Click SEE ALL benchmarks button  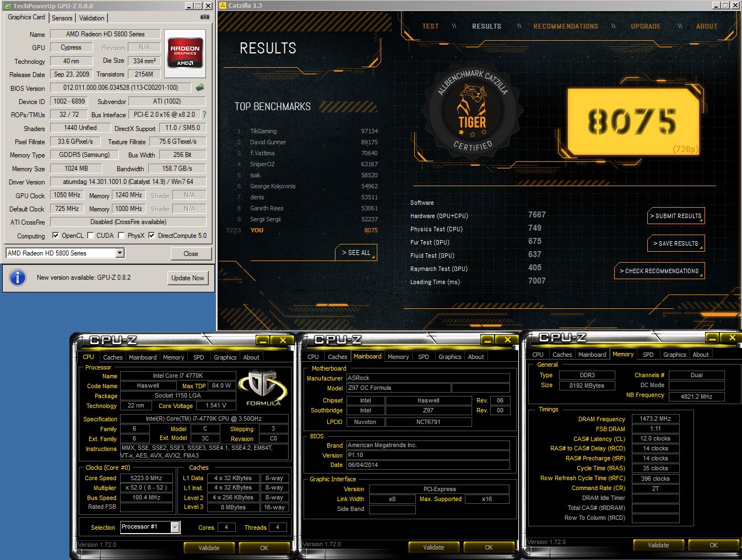pyautogui.click(x=356, y=253)
